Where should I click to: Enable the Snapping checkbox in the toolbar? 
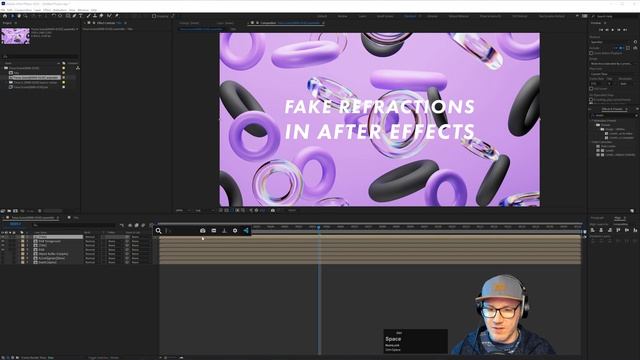click(154, 16)
